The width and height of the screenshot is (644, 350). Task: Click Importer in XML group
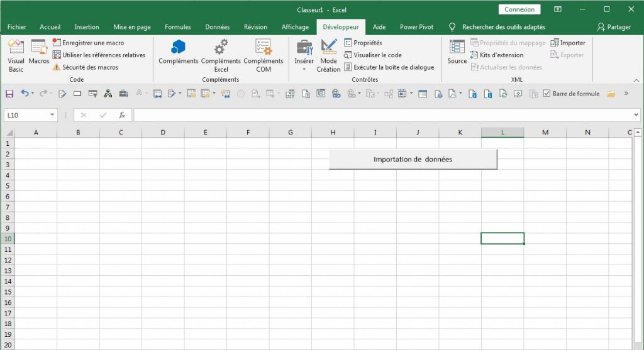568,43
